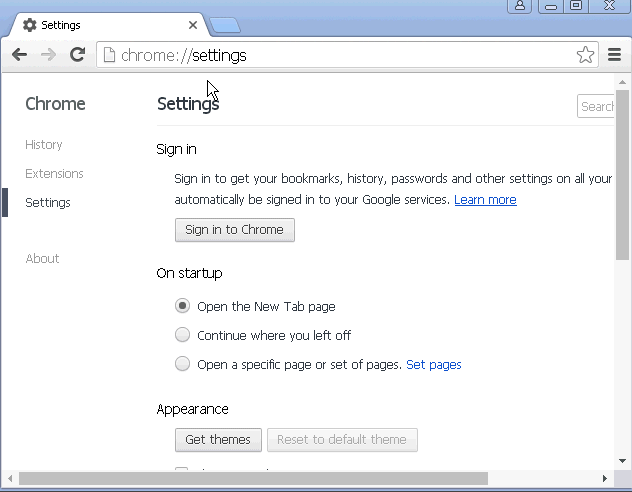This screenshot has width=632, height=492.
Task: Click Reset to default theme button
Action: click(x=342, y=440)
